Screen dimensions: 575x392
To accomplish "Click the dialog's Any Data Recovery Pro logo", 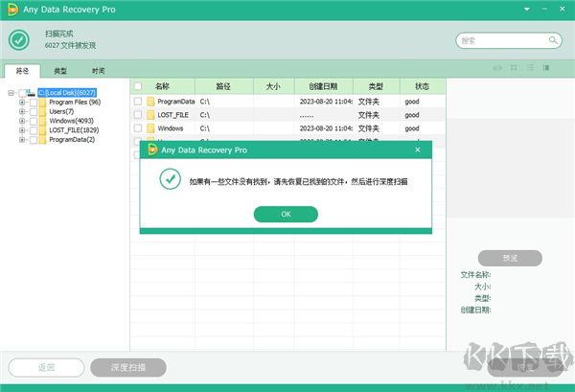I will pos(152,150).
